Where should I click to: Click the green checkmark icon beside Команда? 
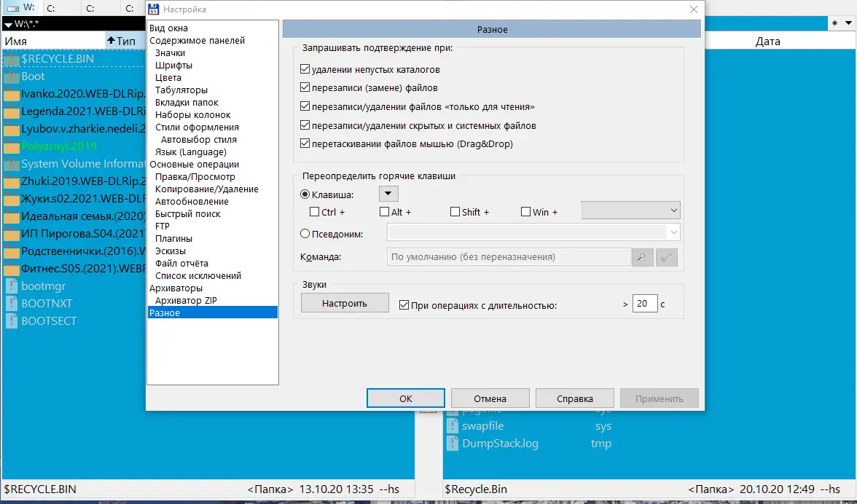point(666,256)
